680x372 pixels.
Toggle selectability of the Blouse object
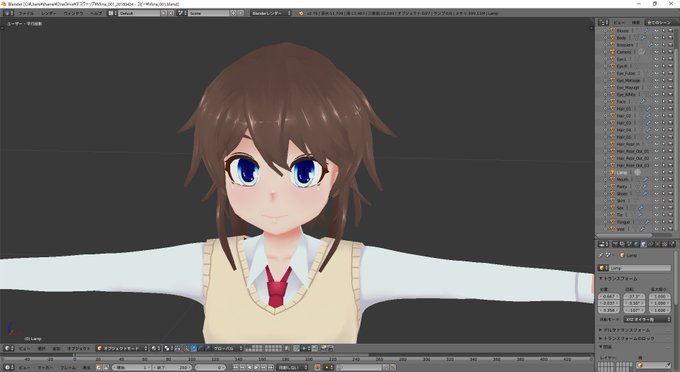(x=664, y=31)
